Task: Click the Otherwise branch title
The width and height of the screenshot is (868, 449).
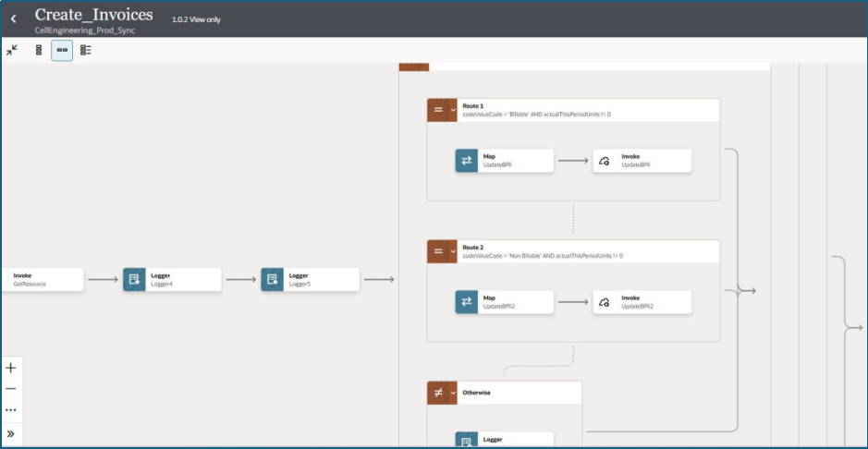Action: [476, 393]
